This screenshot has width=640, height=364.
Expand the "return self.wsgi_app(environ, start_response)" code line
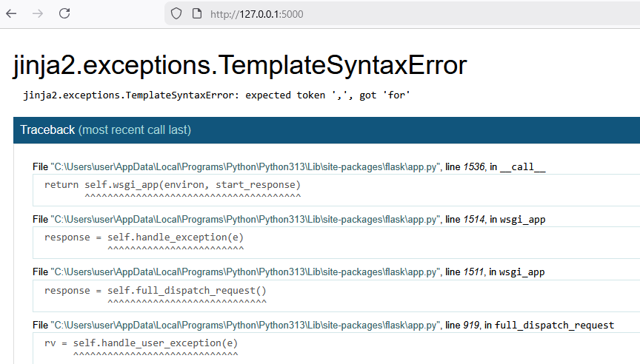coord(173,184)
